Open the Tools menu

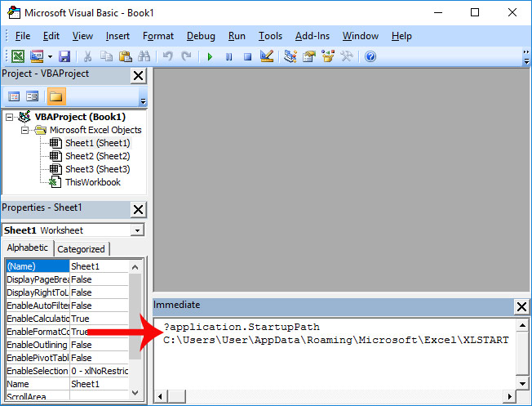270,36
